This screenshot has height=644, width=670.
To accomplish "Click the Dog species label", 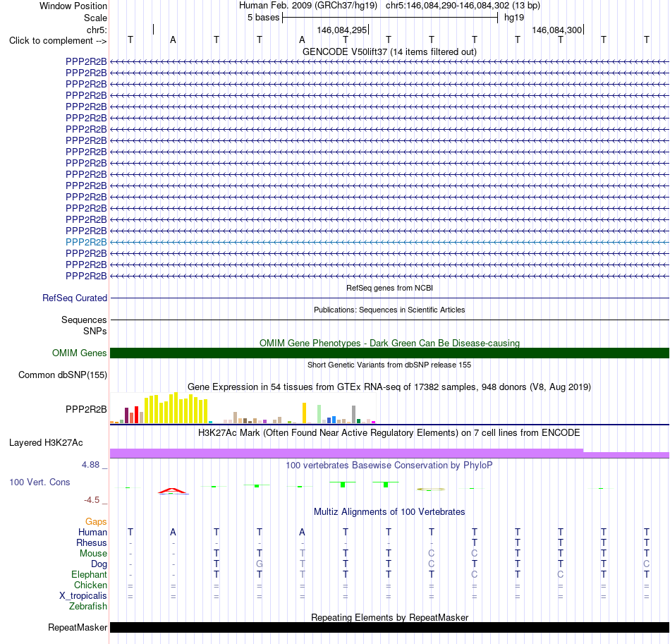I will pos(99,564).
